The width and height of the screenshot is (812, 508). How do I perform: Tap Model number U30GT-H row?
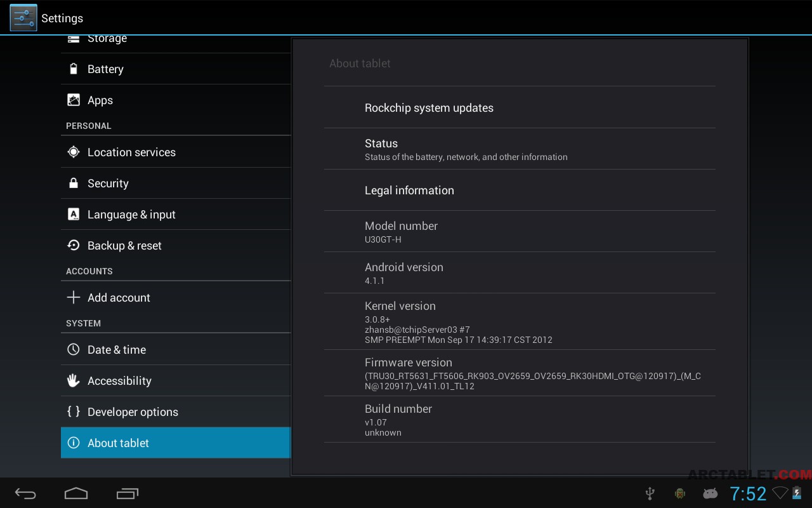(x=520, y=231)
